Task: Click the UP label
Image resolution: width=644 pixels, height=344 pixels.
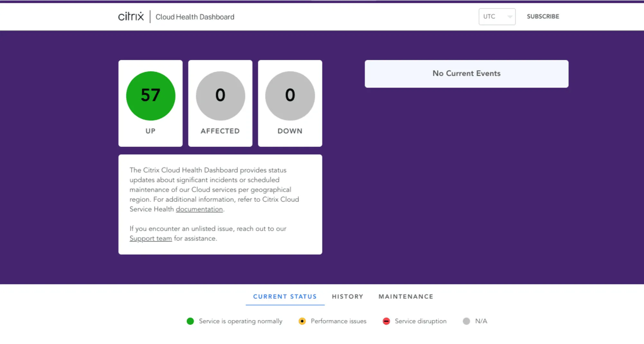Action: [151, 131]
